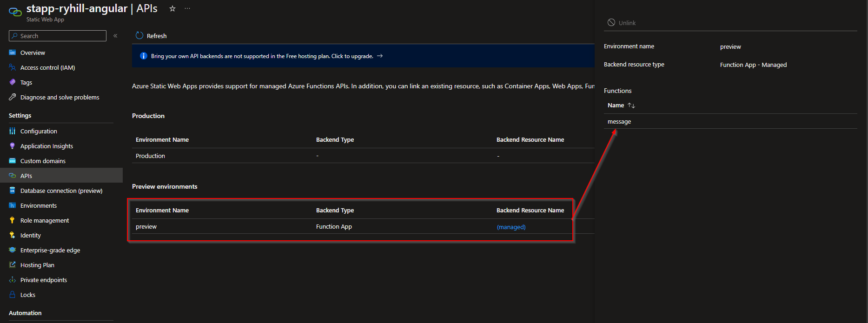The width and height of the screenshot is (868, 323).
Task: Open Overview in the sidebar
Action: point(33,53)
